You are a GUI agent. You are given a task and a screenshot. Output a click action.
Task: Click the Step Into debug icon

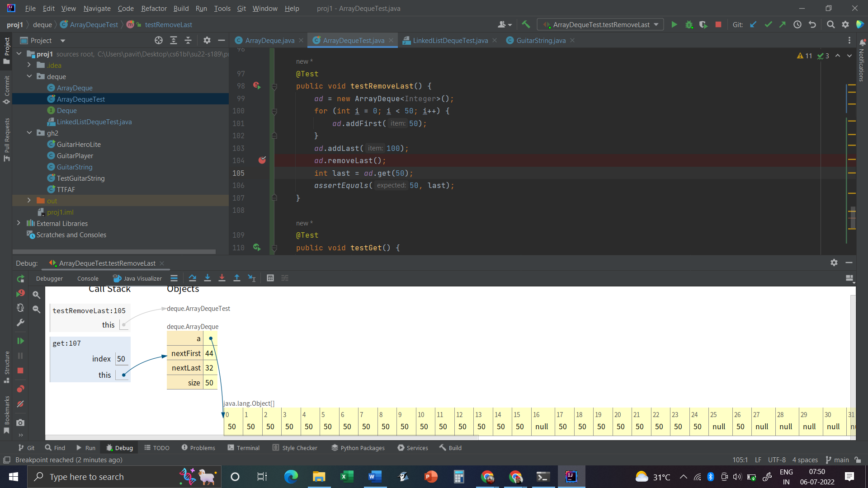coord(208,278)
